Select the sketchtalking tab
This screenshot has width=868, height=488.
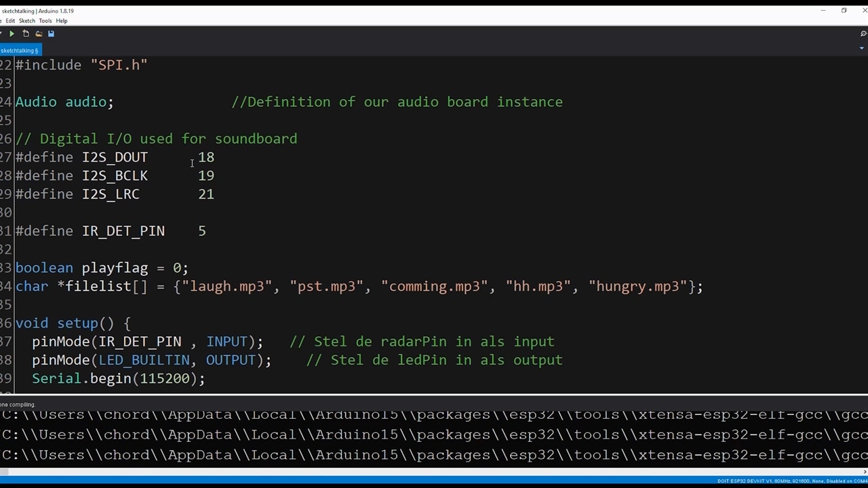click(x=19, y=50)
